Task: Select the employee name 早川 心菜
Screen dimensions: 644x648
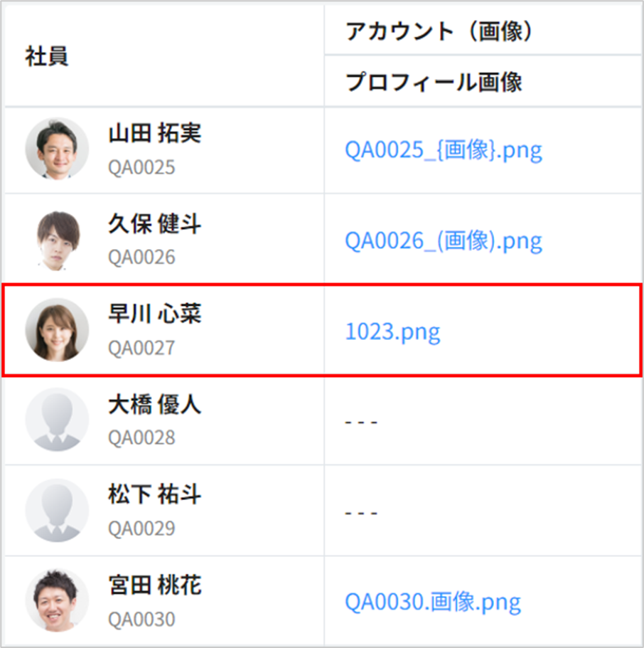Action: tap(154, 314)
